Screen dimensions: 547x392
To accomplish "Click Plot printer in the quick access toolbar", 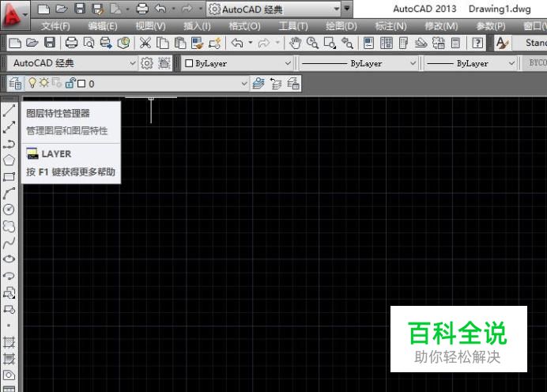I will (x=142, y=9).
